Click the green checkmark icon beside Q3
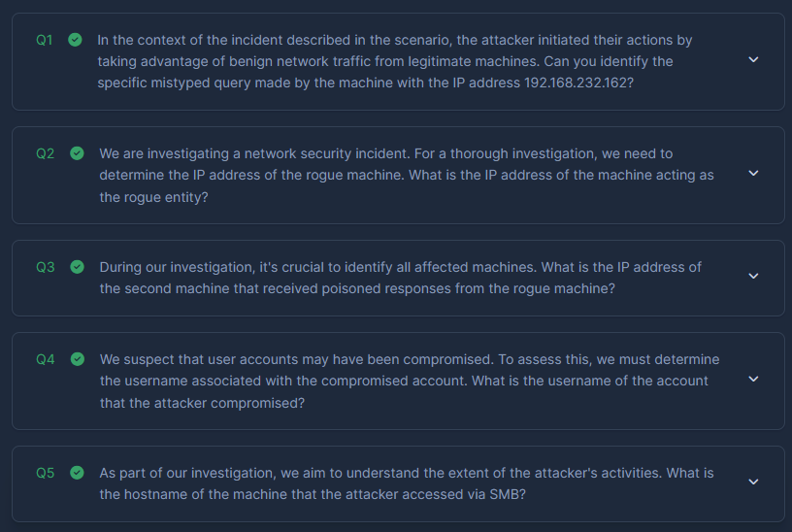Image resolution: width=792 pixels, height=532 pixels. tap(77, 267)
